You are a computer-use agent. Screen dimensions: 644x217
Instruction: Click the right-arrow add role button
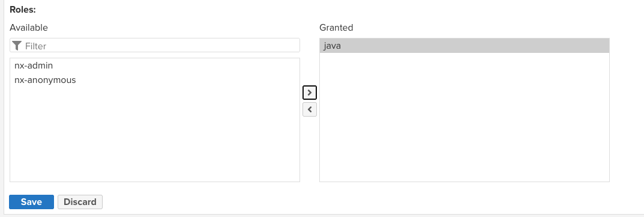[x=310, y=93]
